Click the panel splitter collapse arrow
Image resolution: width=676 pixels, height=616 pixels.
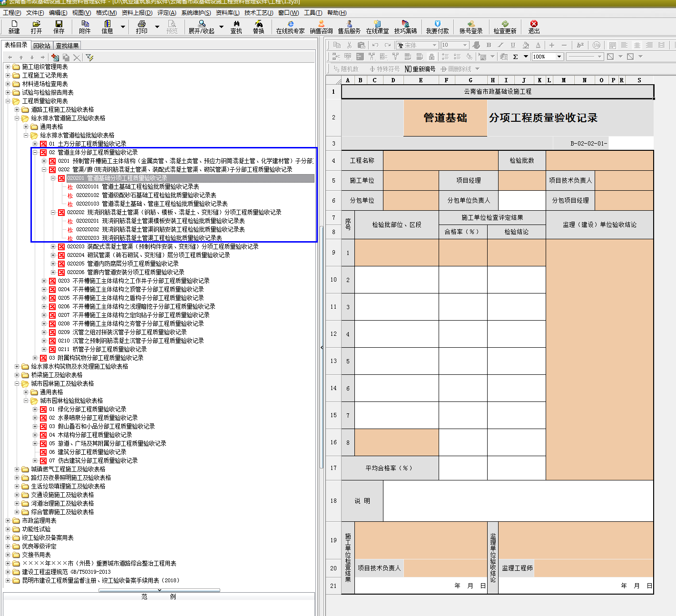[x=322, y=348]
